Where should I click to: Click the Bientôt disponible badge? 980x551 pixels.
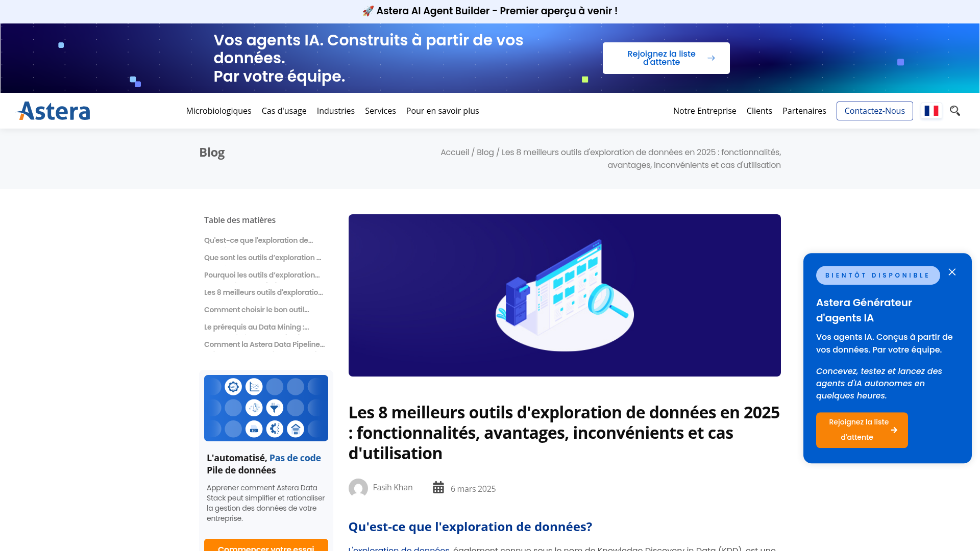pyautogui.click(x=878, y=275)
